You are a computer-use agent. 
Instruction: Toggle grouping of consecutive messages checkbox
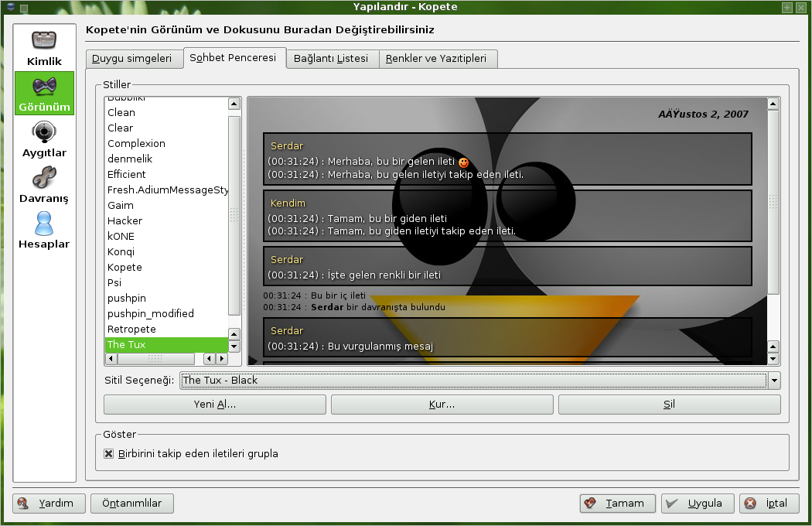(x=109, y=453)
